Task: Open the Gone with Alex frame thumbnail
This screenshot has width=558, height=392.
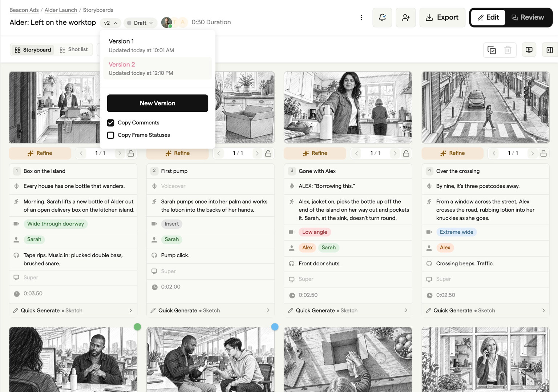Action: tap(348, 107)
